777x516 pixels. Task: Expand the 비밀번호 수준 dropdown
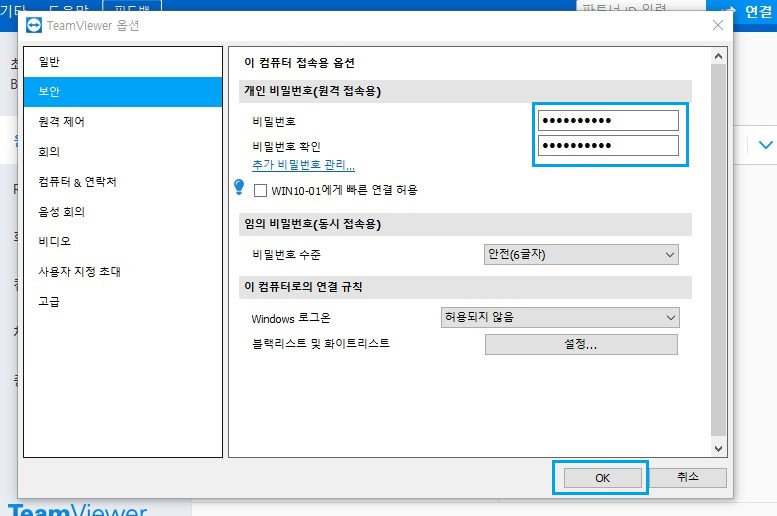point(581,254)
